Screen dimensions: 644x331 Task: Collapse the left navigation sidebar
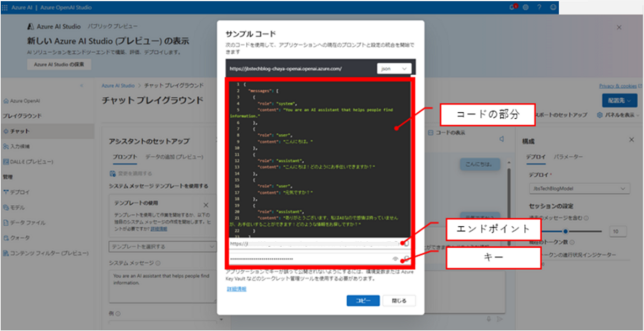pyautogui.click(x=82, y=86)
